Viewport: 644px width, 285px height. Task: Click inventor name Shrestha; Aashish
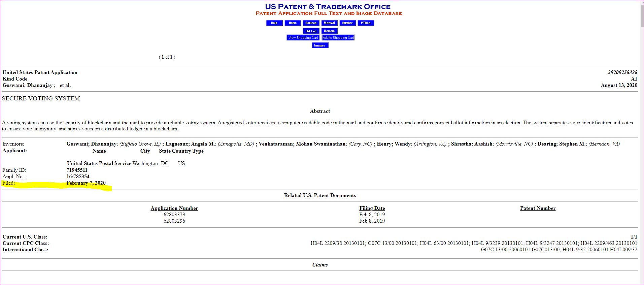472,144
